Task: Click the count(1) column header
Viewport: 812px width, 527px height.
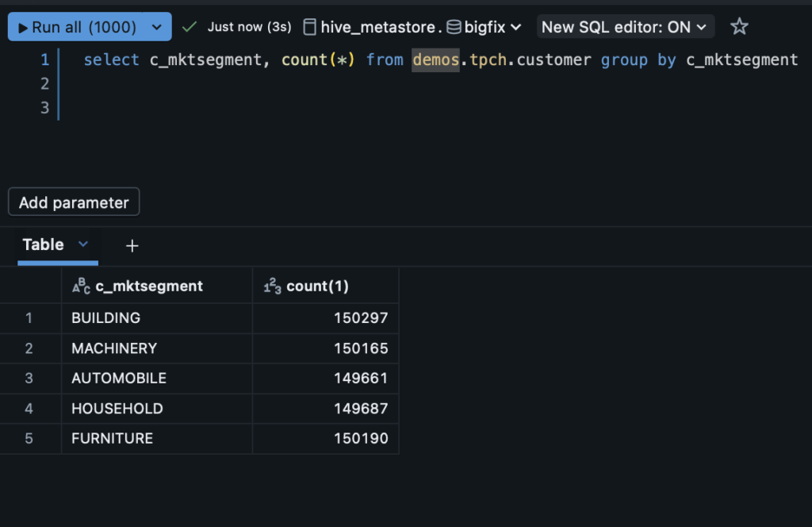Action: pos(317,287)
